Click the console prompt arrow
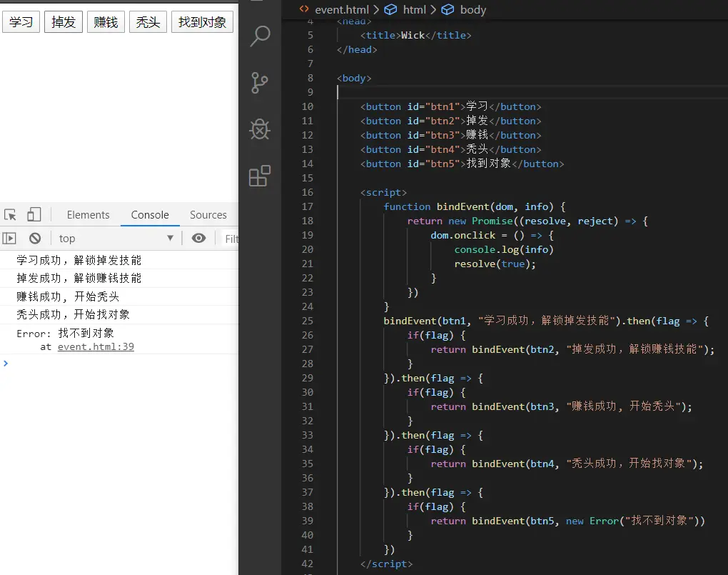728x575 pixels. 6,364
